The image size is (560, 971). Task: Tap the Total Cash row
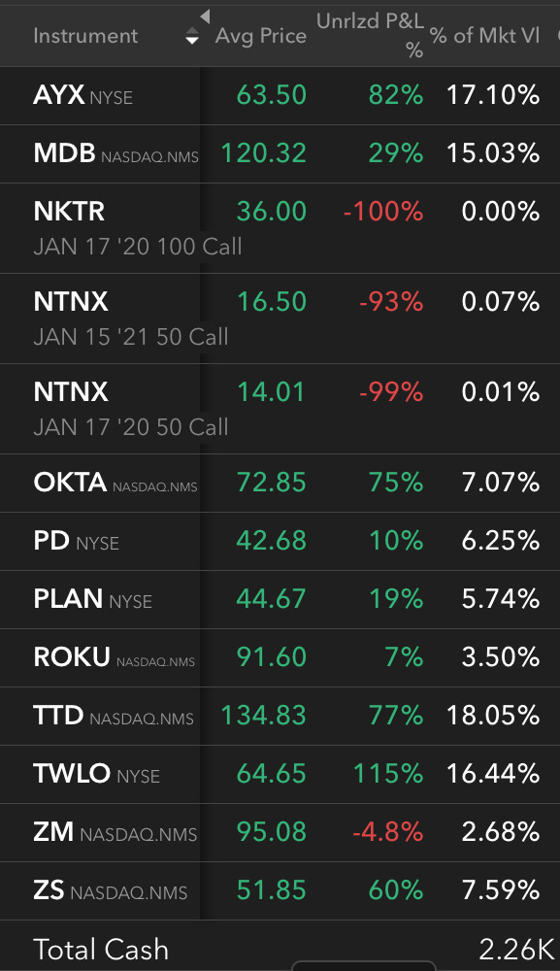[280, 946]
